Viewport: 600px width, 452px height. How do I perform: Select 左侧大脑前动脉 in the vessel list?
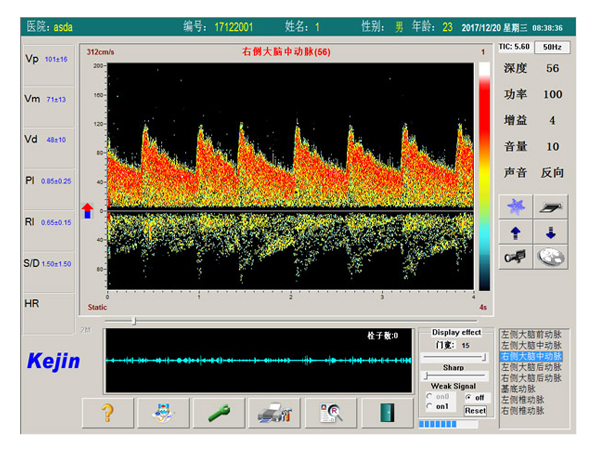[x=531, y=334]
